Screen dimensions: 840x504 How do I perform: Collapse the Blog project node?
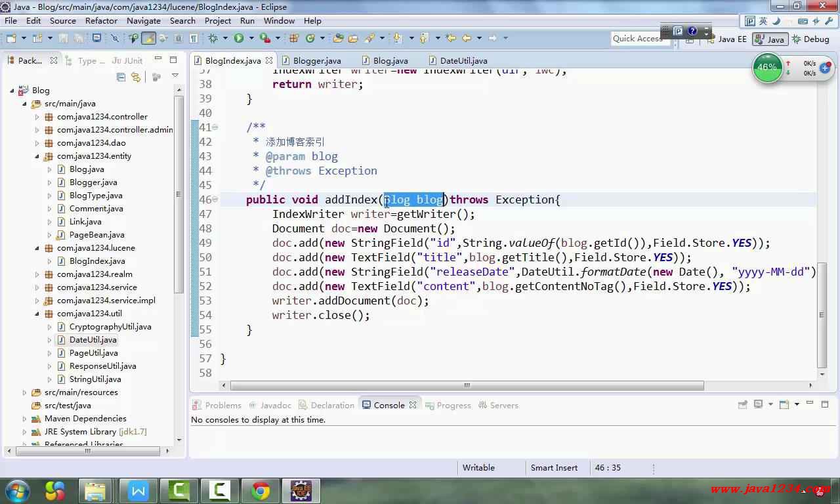coord(12,91)
